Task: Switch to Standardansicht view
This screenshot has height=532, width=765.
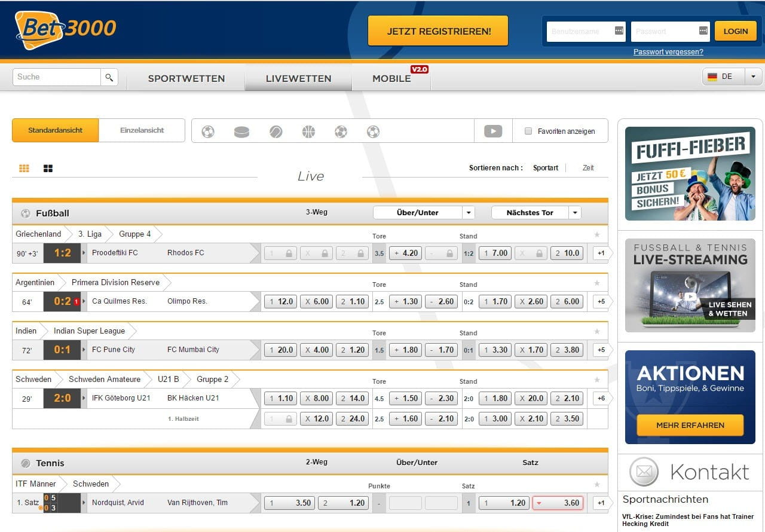Action: click(55, 130)
